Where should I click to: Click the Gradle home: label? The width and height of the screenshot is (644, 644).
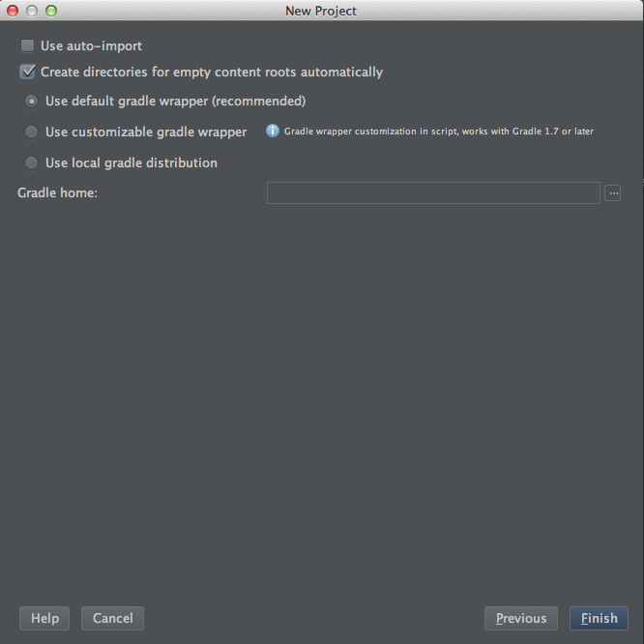click(x=58, y=193)
